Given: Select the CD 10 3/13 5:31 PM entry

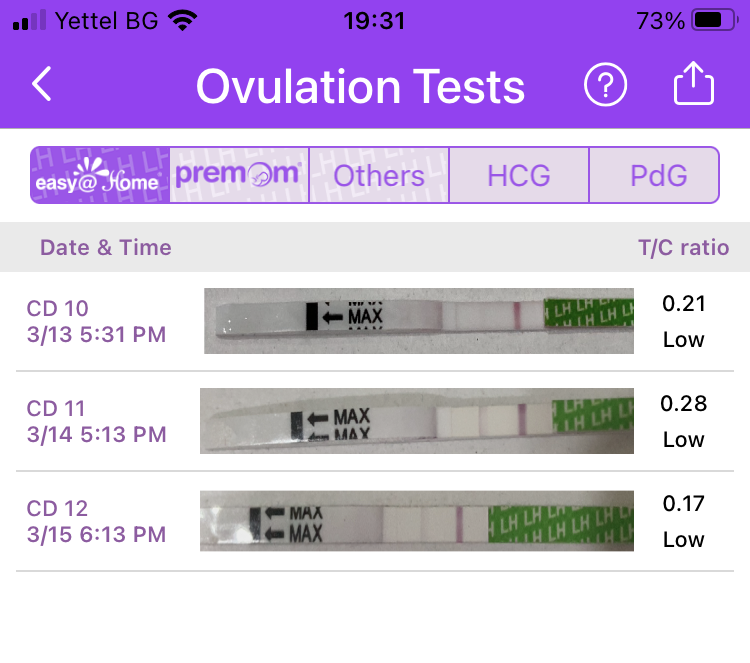Looking at the screenshot, I should point(96,321).
